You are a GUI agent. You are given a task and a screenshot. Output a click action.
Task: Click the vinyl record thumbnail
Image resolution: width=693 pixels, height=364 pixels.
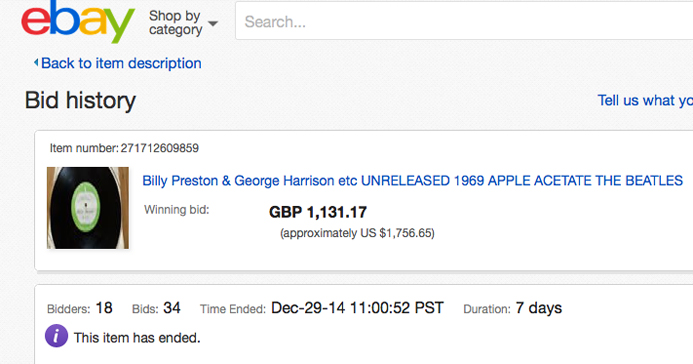pos(88,208)
